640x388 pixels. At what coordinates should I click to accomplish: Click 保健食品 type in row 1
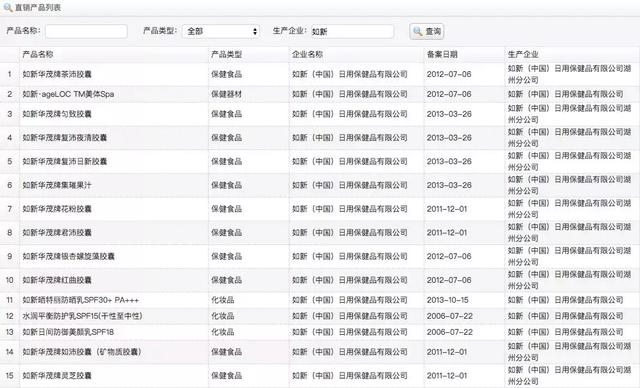tap(227, 74)
